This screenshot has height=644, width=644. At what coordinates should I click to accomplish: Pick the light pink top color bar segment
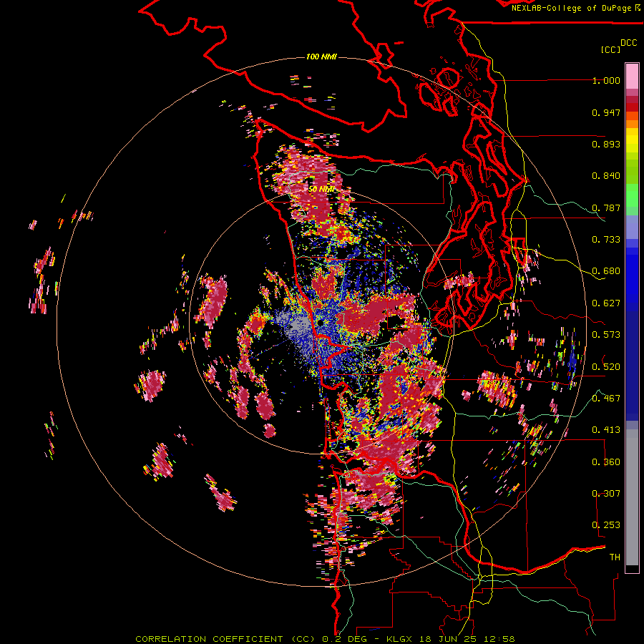(x=632, y=76)
